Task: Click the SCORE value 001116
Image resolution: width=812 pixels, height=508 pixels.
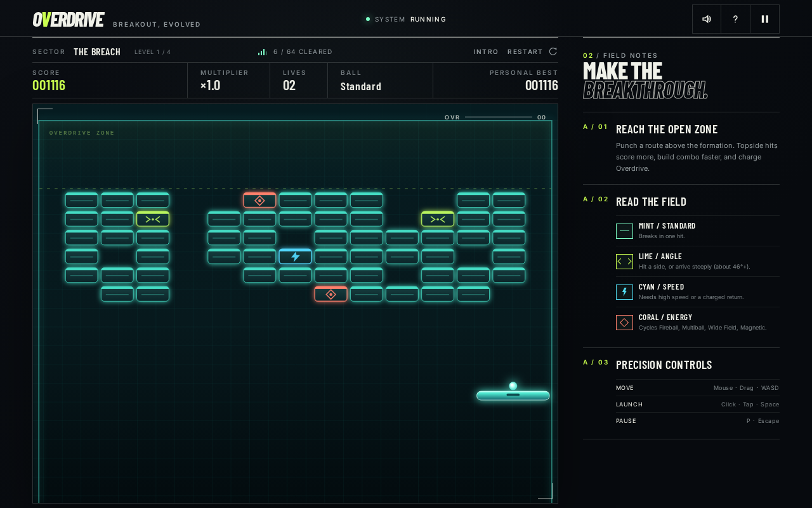Action: click(x=49, y=85)
